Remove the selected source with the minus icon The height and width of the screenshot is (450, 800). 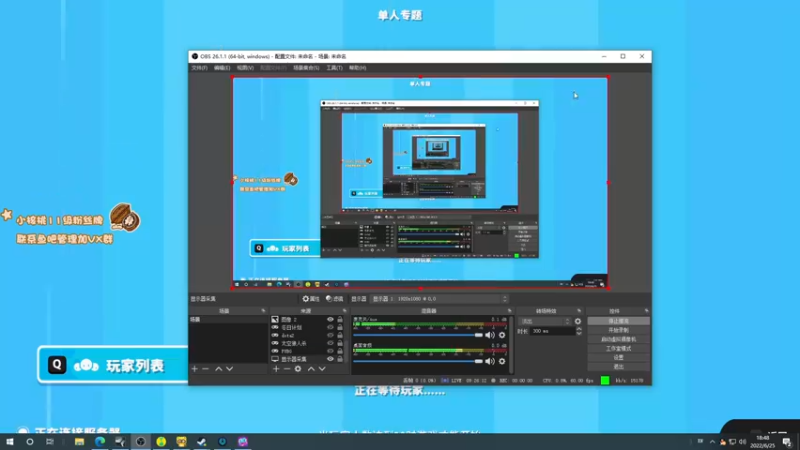coord(287,368)
